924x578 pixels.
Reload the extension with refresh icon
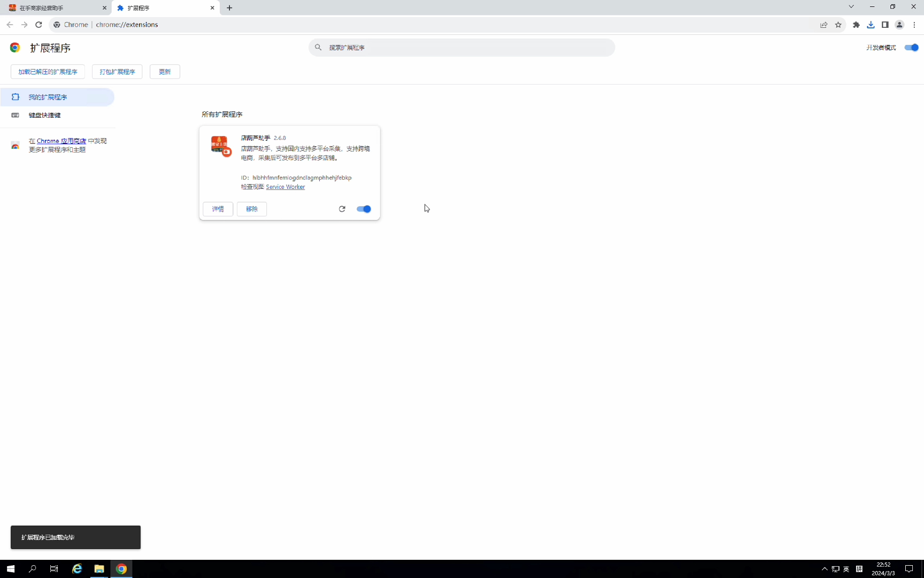click(342, 209)
